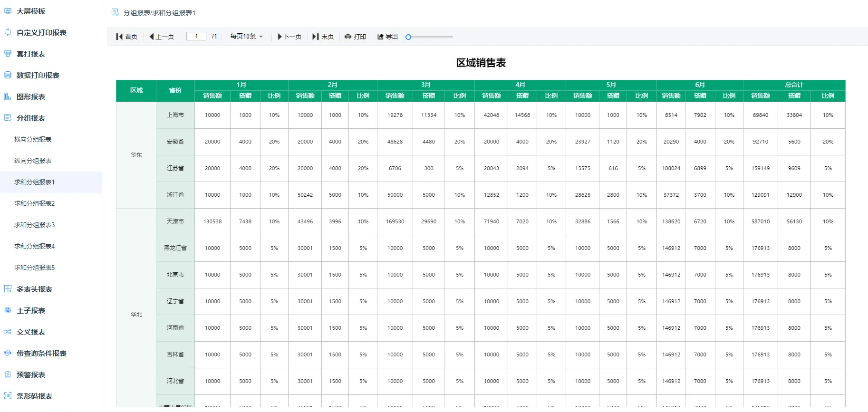Open the 每页10条 page size dropdown

[x=247, y=37]
